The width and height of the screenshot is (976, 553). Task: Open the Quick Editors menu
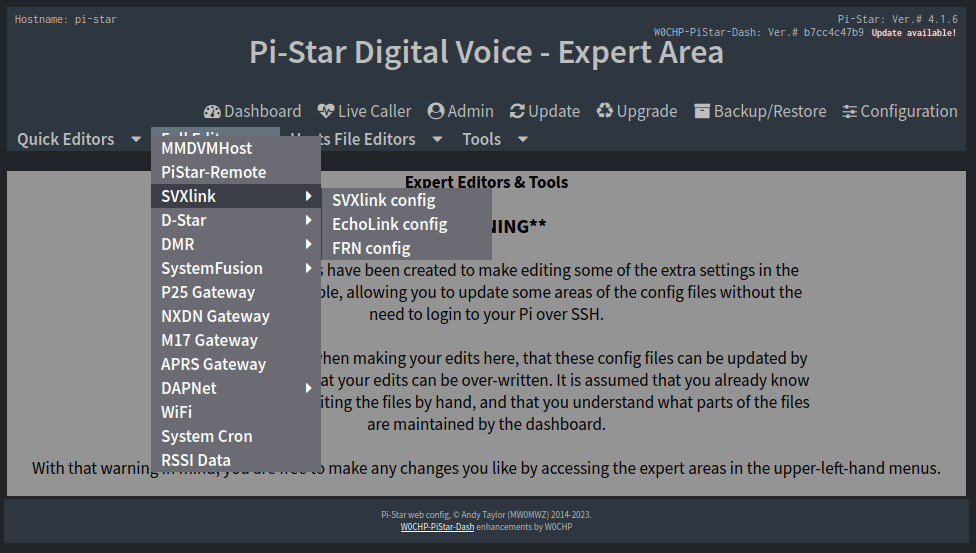[x=66, y=139]
